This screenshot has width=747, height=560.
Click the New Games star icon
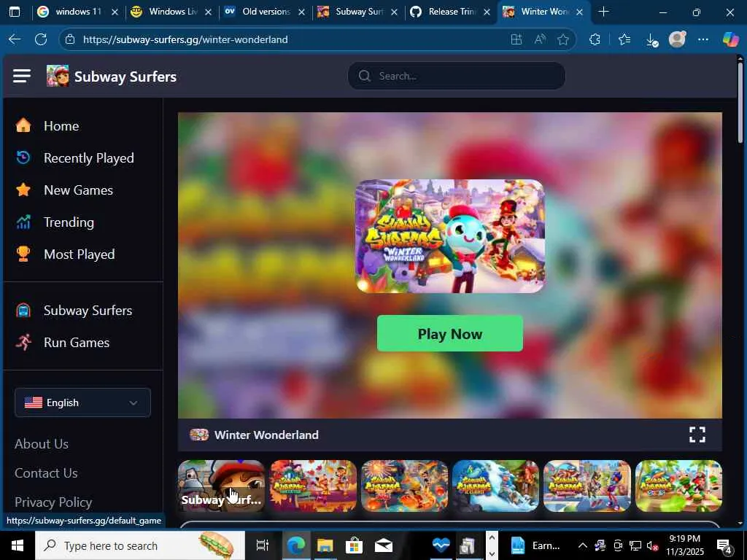[x=23, y=190]
